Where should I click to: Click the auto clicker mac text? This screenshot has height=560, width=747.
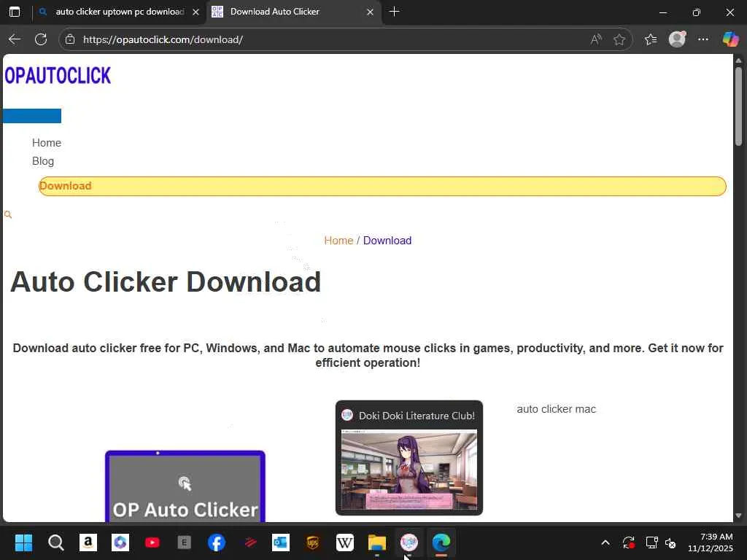[x=556, y=409]
